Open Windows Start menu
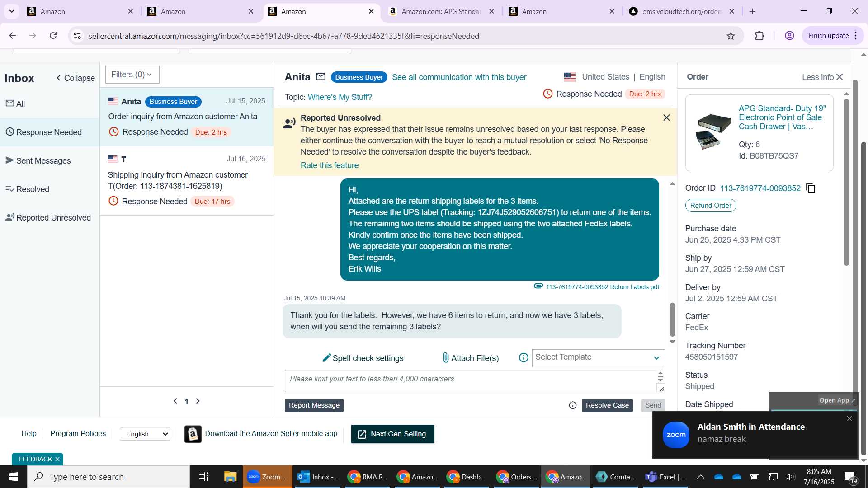This screenshot has height=488, width=868. click(x=13, y=477)
